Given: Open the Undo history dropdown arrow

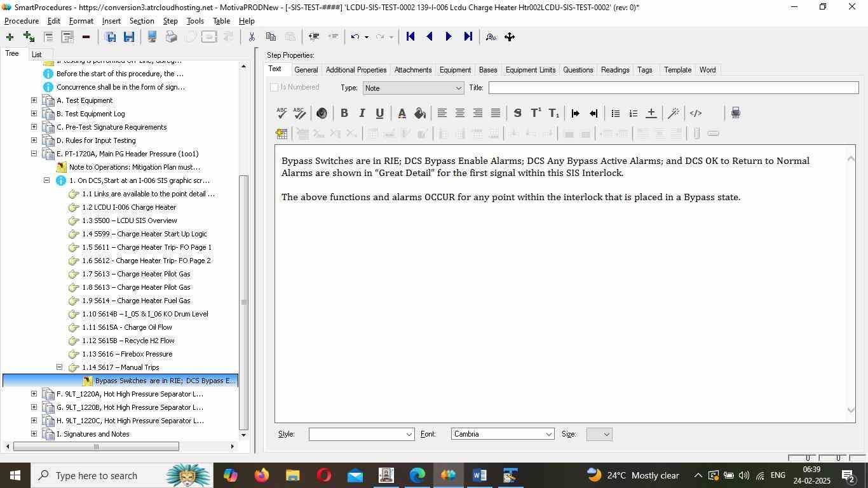Looking at the screenshot, I should click(x=366, y=37).
